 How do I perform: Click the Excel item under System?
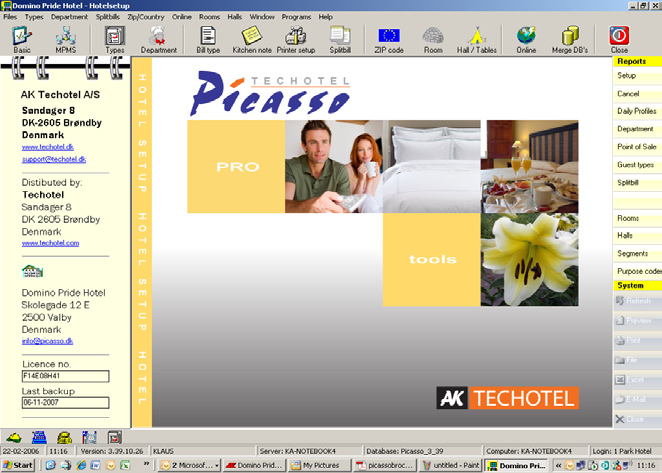(638, 380)
